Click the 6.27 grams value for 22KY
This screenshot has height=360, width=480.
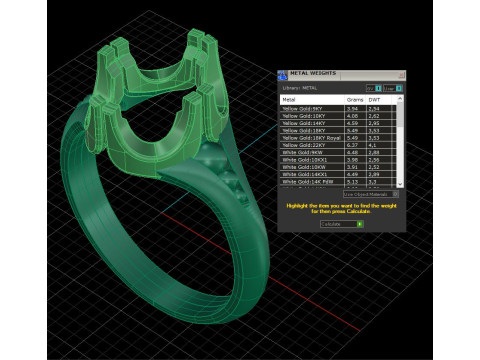click(x=352, y=145)
